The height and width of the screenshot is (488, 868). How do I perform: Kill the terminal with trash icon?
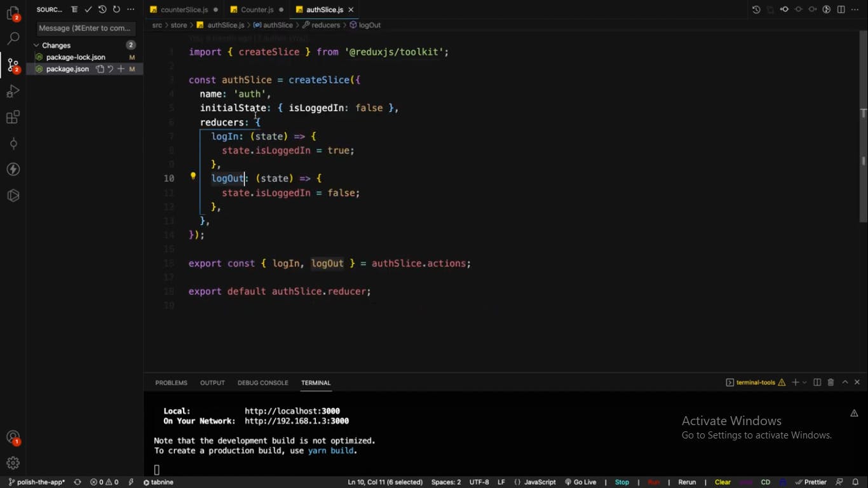pos(831,383)
